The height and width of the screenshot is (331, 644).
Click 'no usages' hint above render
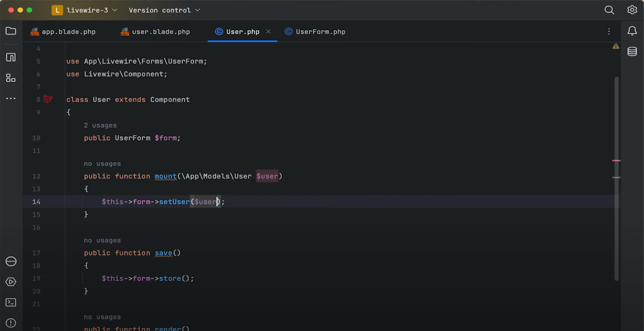pyautogui.click(x=102, y=317)
